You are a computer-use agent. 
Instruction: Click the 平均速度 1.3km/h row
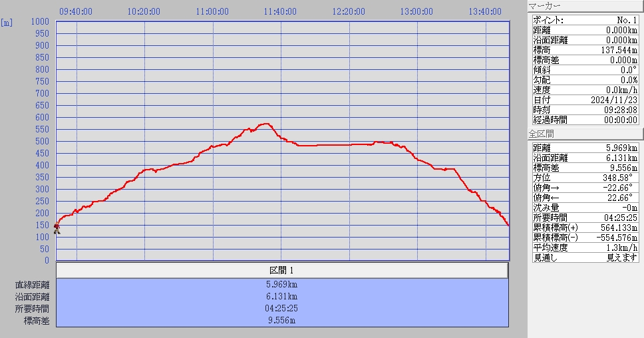pyautogui.click(x=585, y=248)
